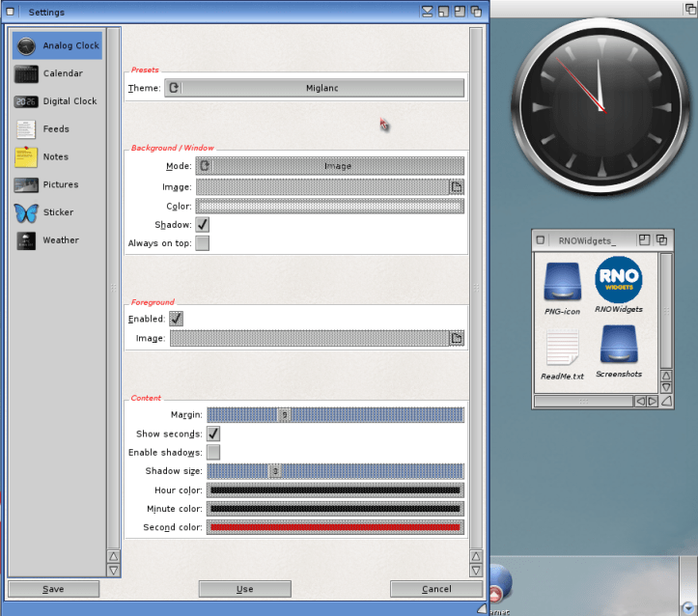Viewport: 698px width, 616px height.
Task: Open the Screenshots drawer
Action: pos(618,346)
